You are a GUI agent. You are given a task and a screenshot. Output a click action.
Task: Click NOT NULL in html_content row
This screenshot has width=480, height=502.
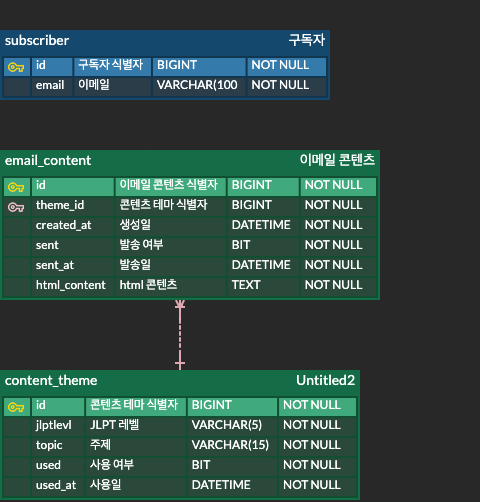pos(338,287)
